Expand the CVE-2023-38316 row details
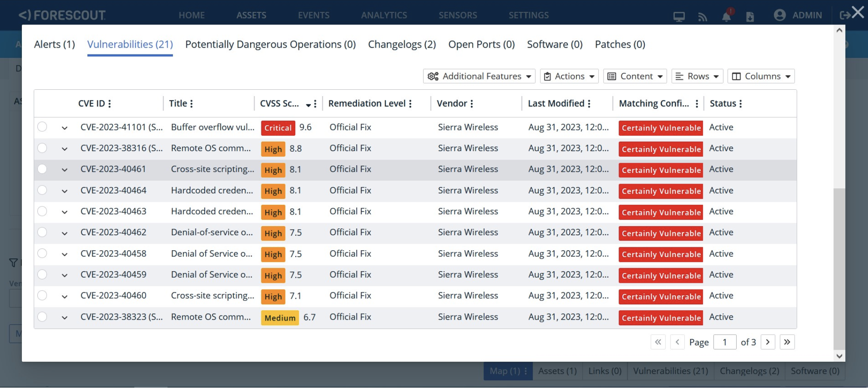This screenshot has height=388, width=868. click(x=64, y=149)
